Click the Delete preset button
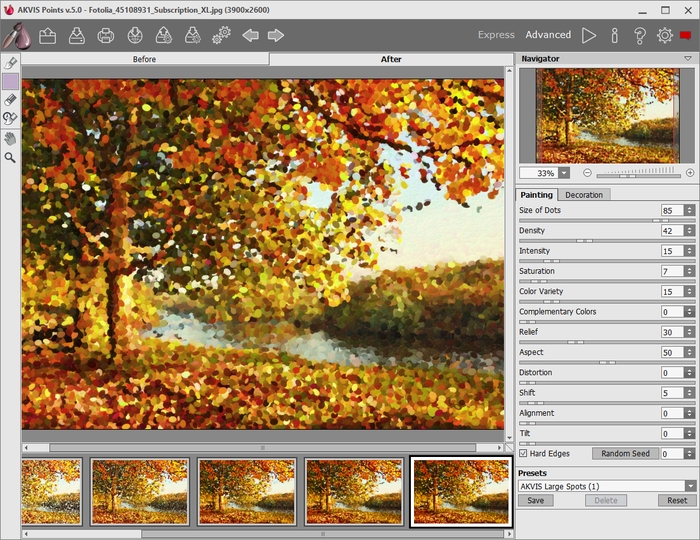The height and width of the screenshot is (540, 700). coord(606,500)
